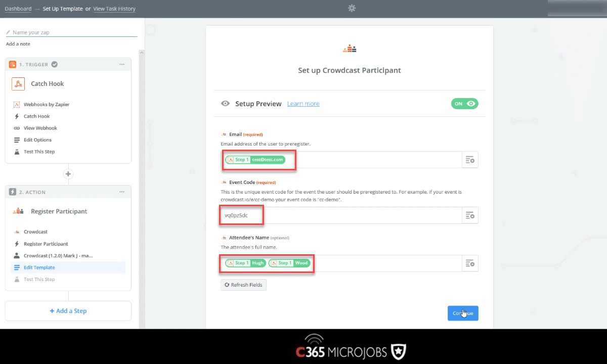
Task: Click the pencil icon beside Name your zap
Action: pyautogui.click(x=8, y=32)
